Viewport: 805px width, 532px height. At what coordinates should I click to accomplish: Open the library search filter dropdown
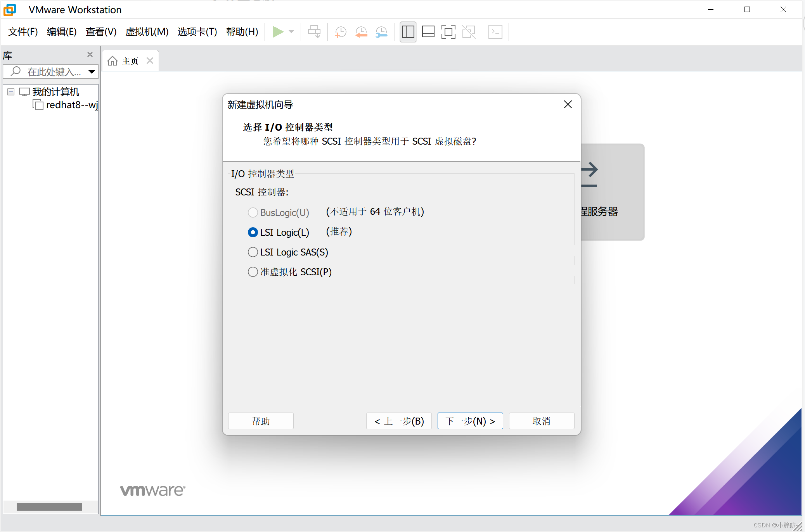(x=92, y=72)
